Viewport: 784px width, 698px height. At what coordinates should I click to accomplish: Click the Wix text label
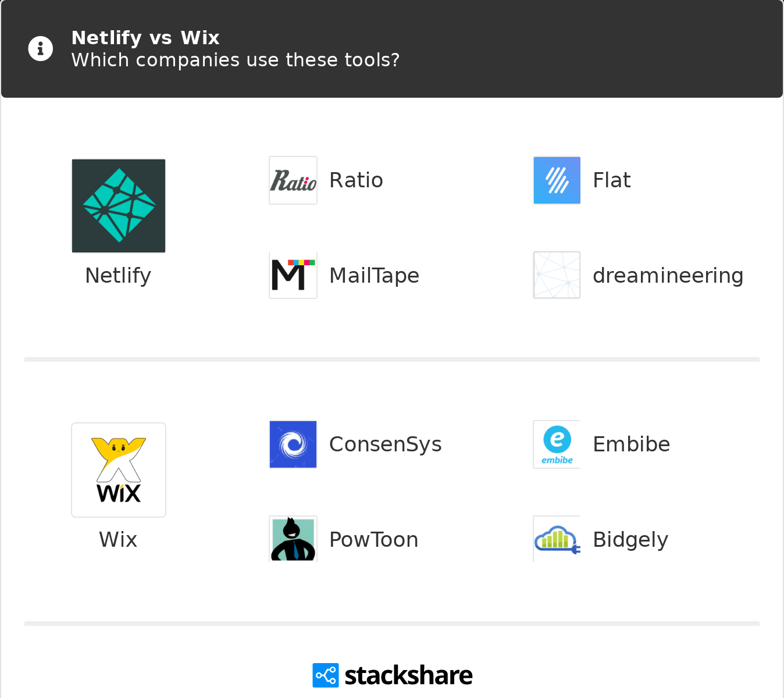(118, 540)
